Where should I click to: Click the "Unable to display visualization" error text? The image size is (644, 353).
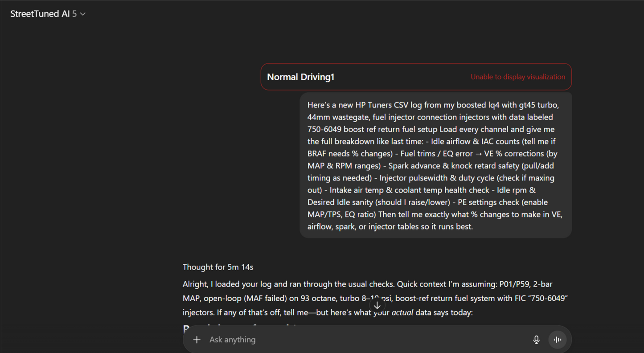tap(517, 77)
